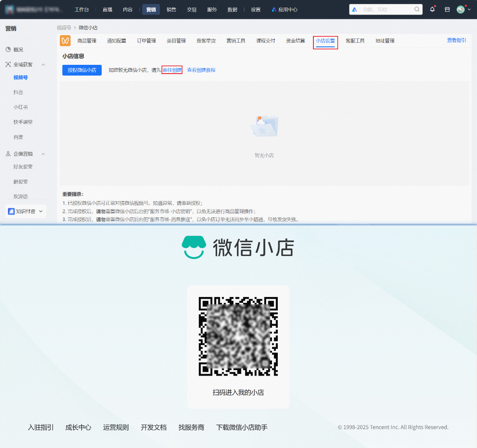Screen dimensions: 477x448
Task: Open the notification bell icon
Action: pyautogui.click(x=432, y=10)
